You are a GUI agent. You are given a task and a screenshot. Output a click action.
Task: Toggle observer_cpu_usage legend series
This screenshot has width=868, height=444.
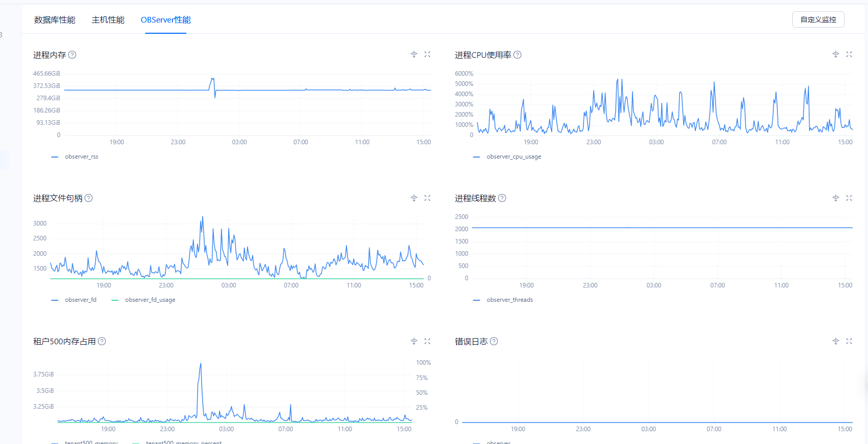(x=507, y=157)
